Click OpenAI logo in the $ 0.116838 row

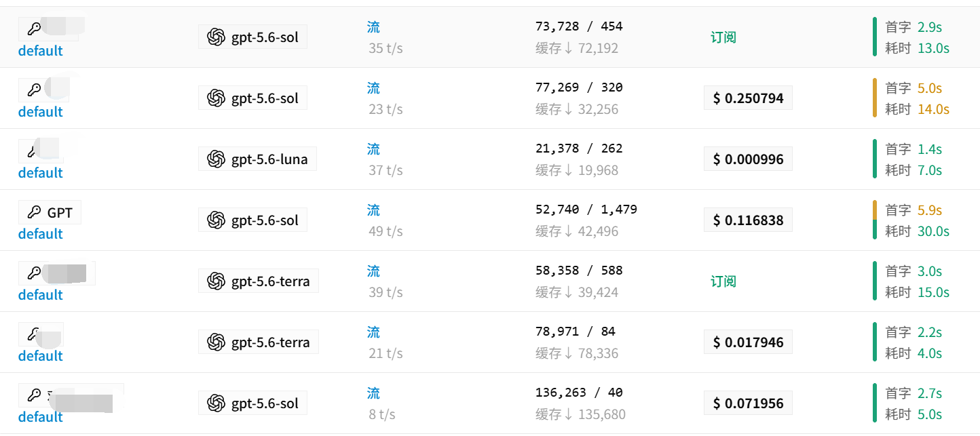(216, 220)
